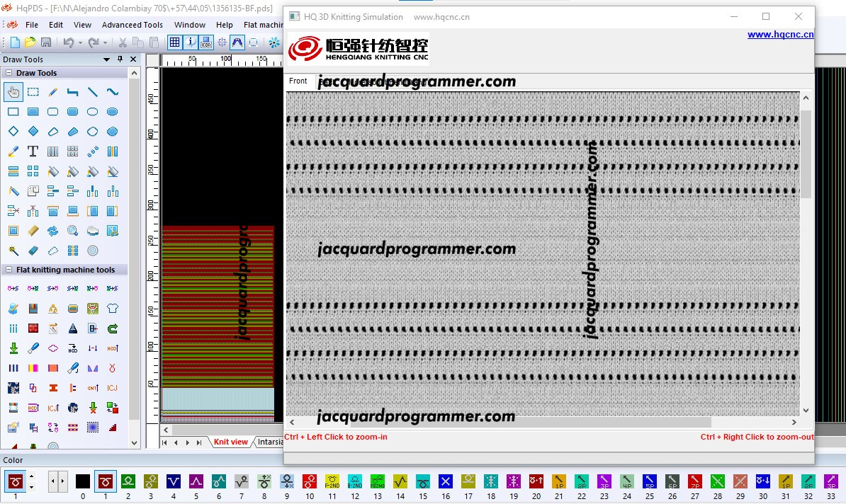Toggle the arch-shaped toolbar button
This screenshot has height=504, width=846.
[237, 42]
